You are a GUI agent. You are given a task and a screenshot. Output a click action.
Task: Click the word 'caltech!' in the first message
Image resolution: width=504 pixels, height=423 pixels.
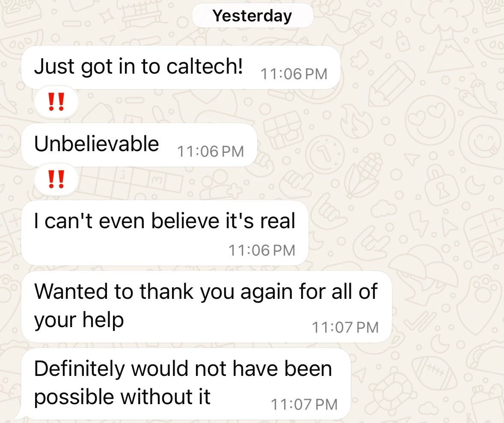205,66
